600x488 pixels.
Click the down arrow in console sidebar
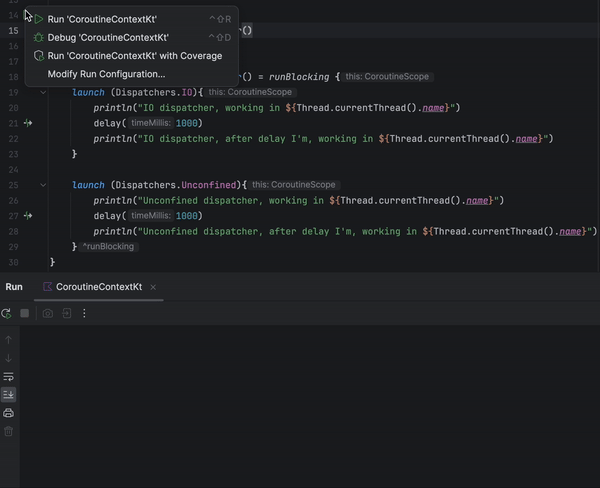[x=9, y=358]
